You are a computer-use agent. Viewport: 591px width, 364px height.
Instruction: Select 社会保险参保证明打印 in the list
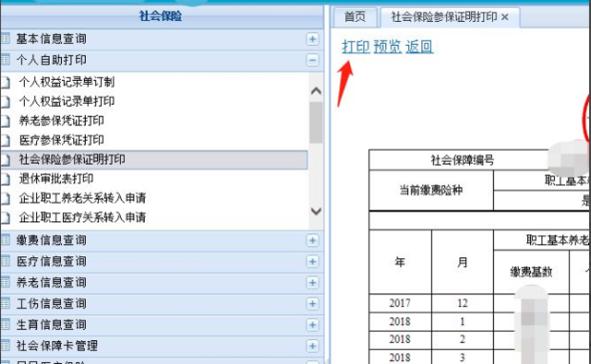[x=153, y=160]
